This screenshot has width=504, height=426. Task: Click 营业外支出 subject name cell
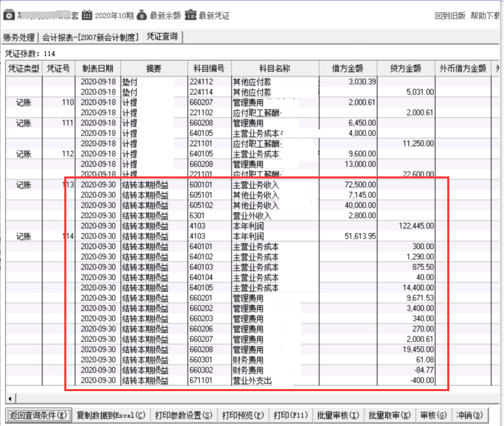275,380
